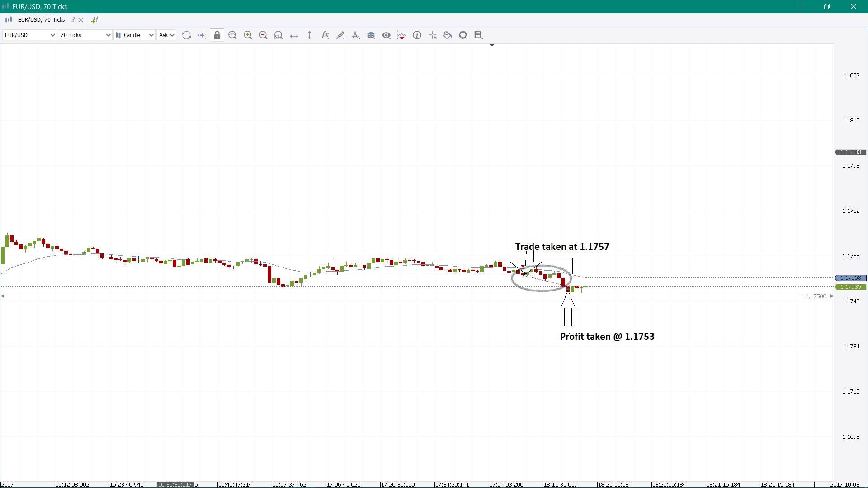
Task: Click the highlighted 16:36:35:117 time marker
Action: 175,484
